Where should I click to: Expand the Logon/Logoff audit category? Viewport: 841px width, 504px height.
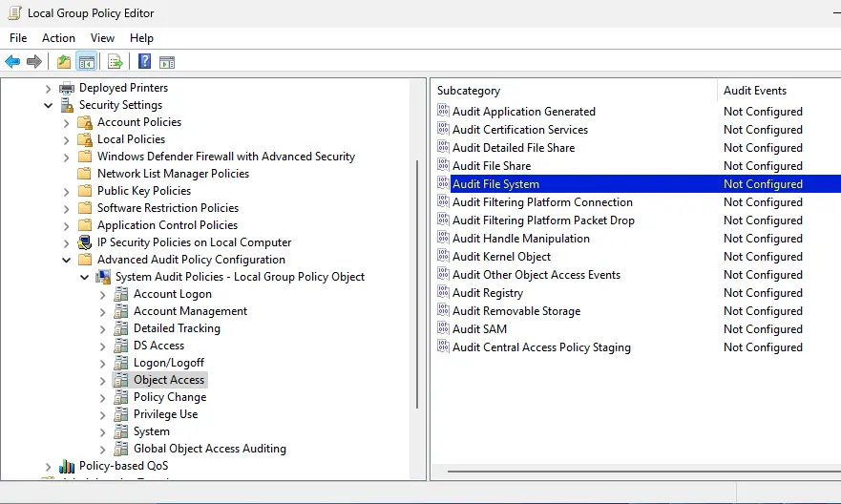(103, 363)
